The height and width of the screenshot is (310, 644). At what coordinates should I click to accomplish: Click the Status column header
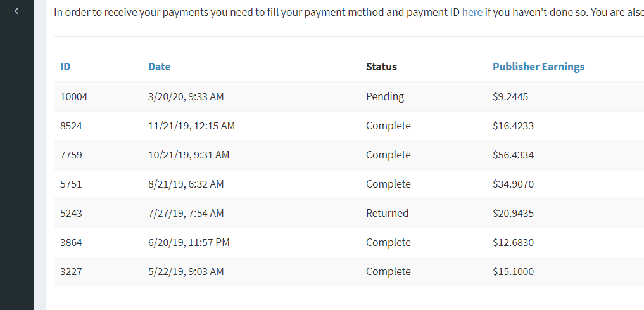(381, 67)
